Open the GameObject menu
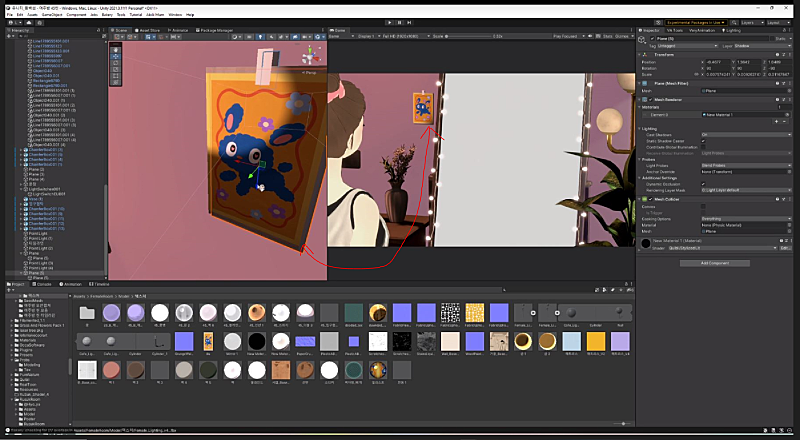The width and height of the screenshot is (800, 440). [50, 14]
